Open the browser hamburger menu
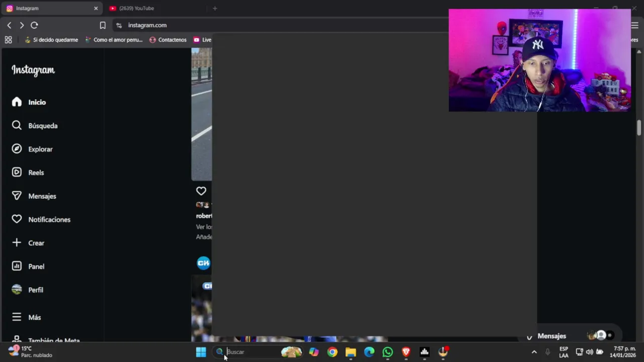The width and height of the screenshot is (644, 362). pyautogui.click(x=635, y=25)
